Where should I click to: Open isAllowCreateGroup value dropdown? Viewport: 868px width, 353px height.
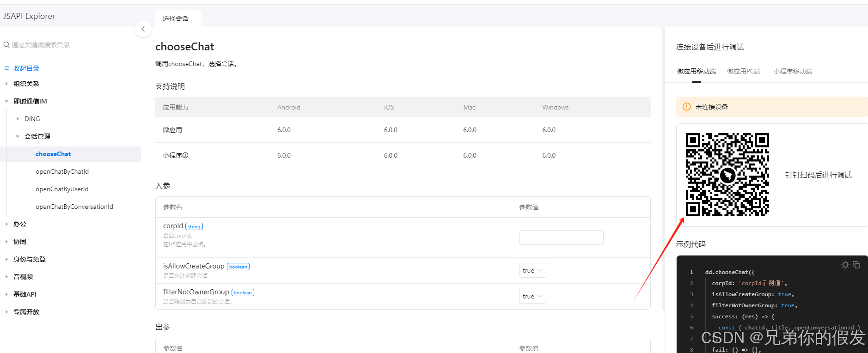532,270
